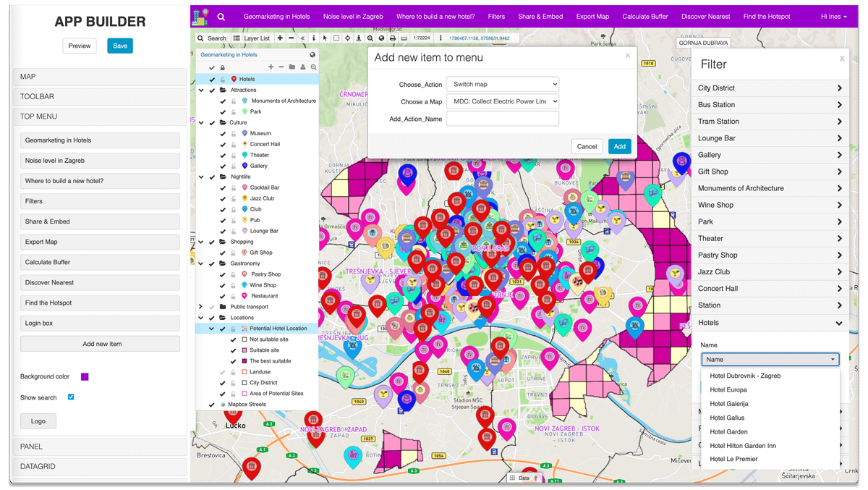
Task: Click Add button in the dialog
Action: click(x=619, y=146)
